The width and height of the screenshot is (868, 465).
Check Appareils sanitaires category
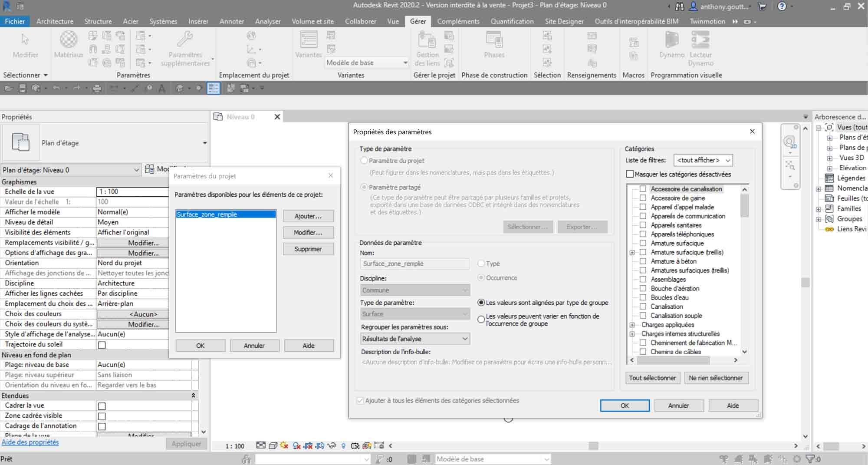643,225
